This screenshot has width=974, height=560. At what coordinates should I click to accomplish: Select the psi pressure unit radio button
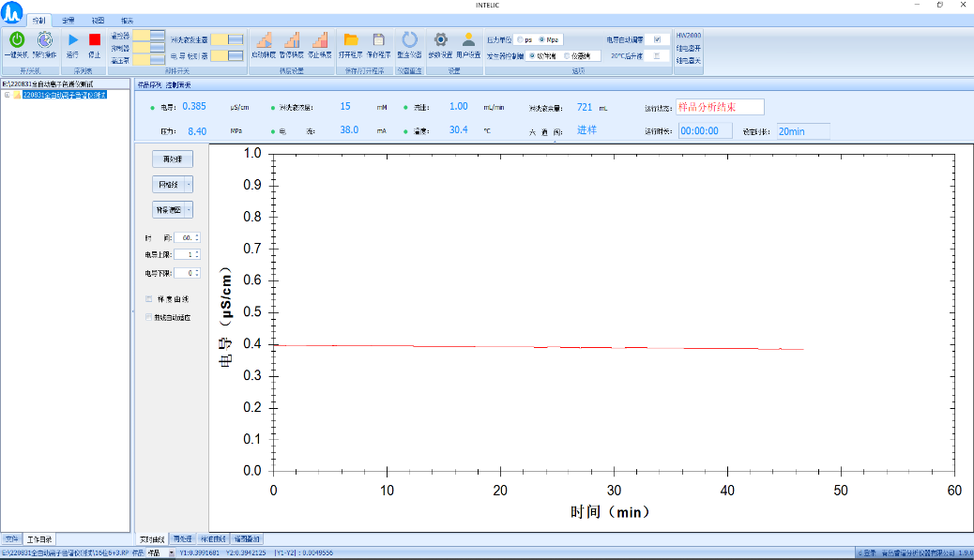(520, 39)
